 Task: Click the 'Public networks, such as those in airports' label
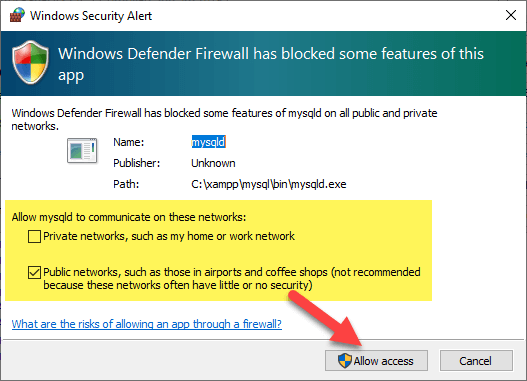[232, 279]
